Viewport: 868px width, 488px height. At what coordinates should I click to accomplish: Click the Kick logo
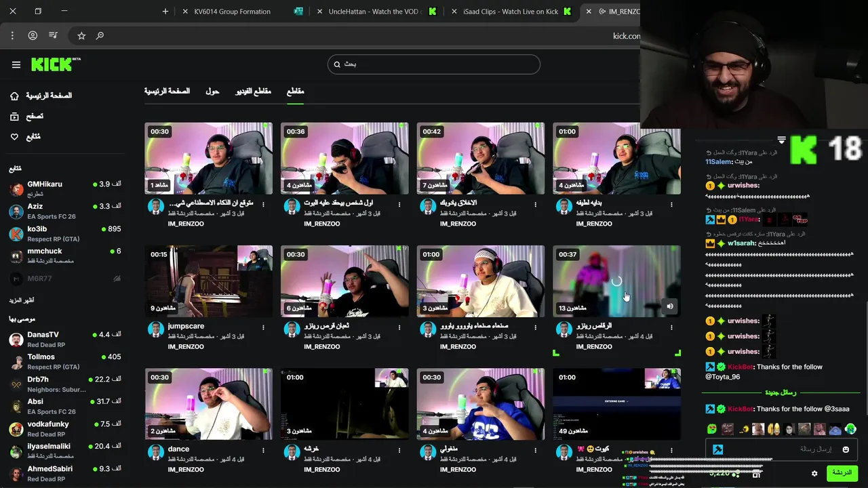tap(56, 64)
